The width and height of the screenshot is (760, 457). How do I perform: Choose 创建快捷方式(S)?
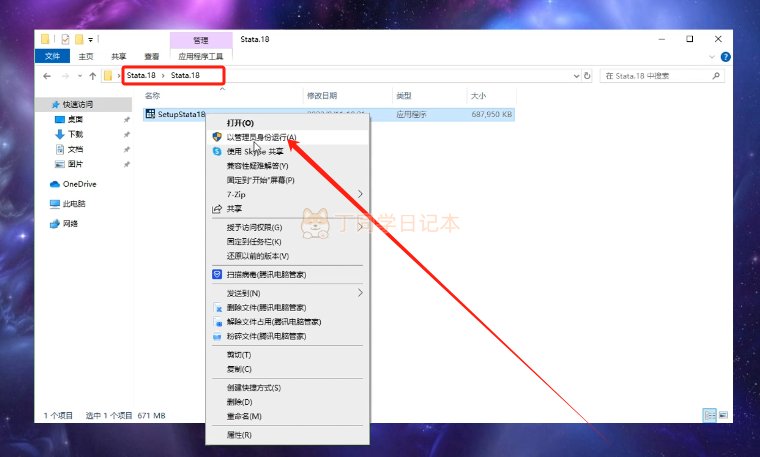click(x=287, y=388)
